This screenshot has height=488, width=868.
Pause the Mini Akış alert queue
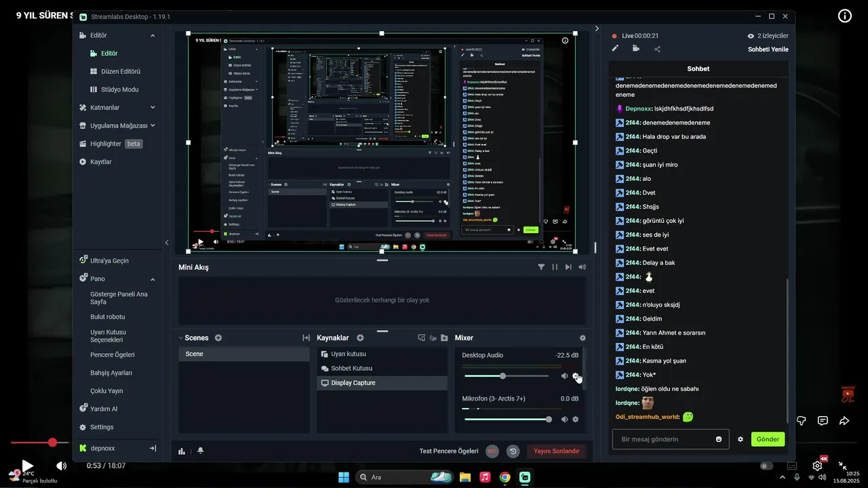pos(555,267)
